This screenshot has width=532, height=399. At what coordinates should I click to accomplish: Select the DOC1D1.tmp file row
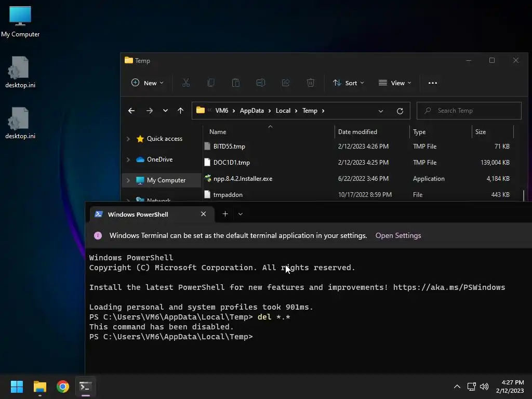(x=358, y=163)
